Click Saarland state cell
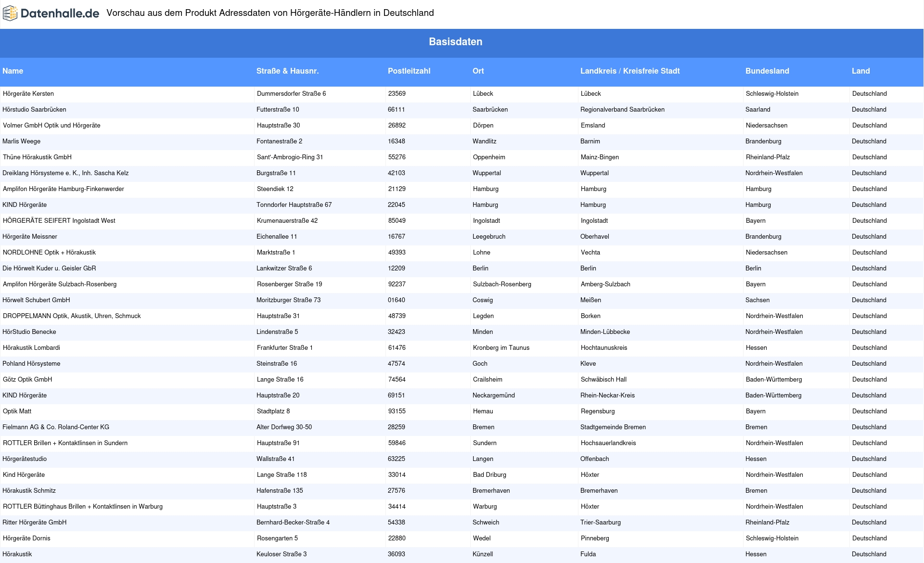924x563 pixels. [758, 110]
